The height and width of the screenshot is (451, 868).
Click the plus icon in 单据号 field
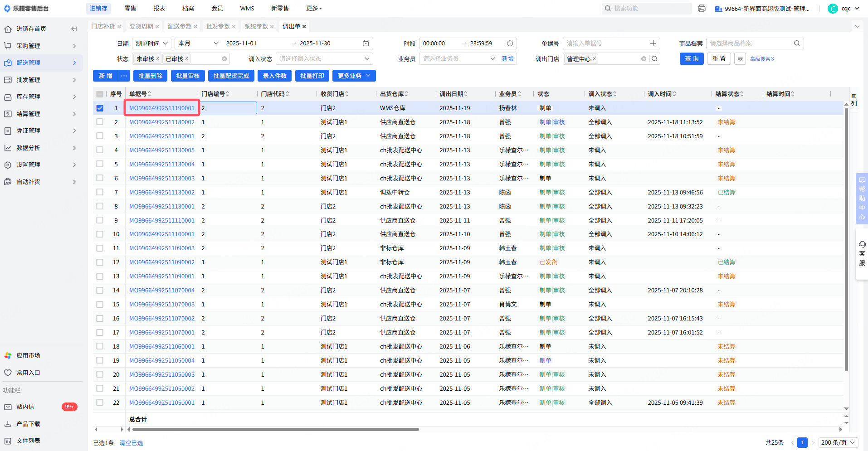(x=653, y=44)
